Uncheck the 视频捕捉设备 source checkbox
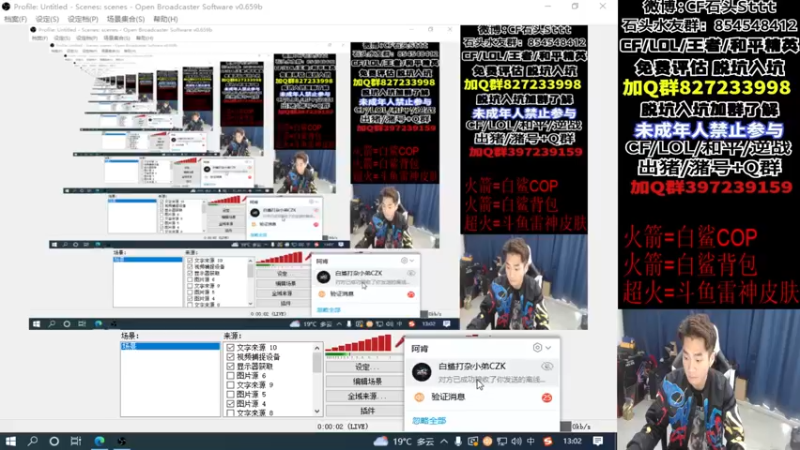The image size is (800, 450). tap(231, 357)
